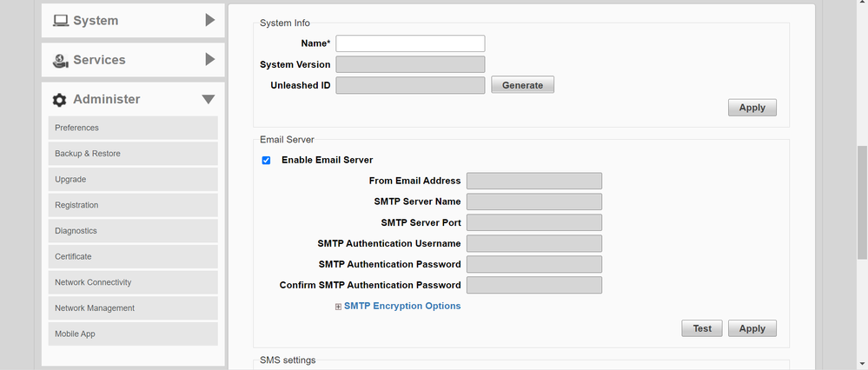Viewport: 868px width, 370px height.
Task: Go to the Upgrade page
Action: (133, 180)
